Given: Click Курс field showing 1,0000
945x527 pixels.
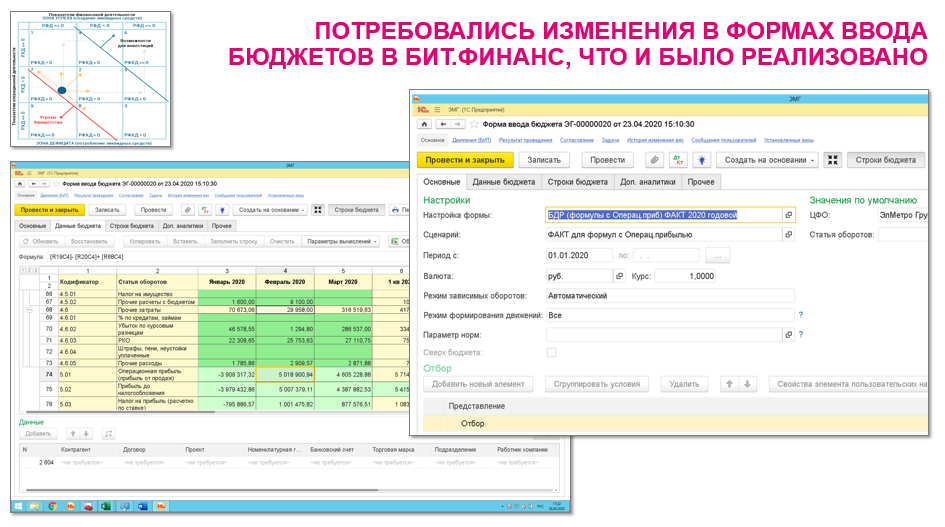Looking at the screenshot, I should [685, 276].
